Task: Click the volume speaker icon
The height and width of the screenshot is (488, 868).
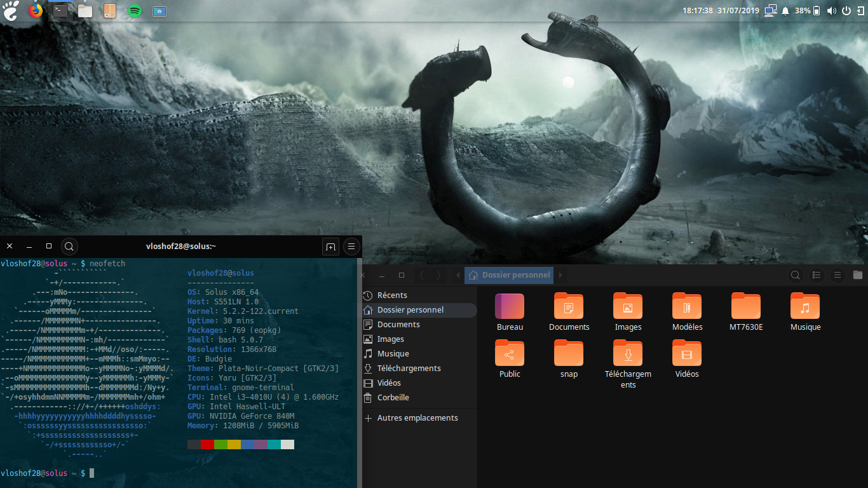Action: click(832, 11)
